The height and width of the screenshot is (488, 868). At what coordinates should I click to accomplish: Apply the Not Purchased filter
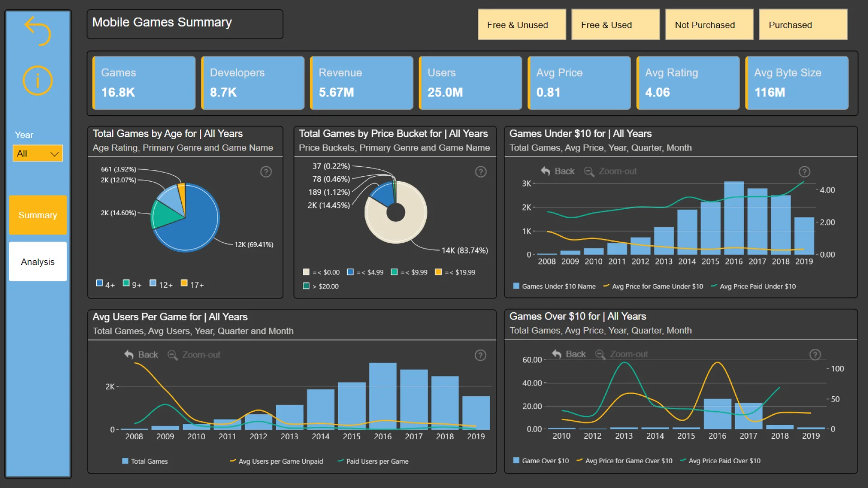[x=709, y=25]
